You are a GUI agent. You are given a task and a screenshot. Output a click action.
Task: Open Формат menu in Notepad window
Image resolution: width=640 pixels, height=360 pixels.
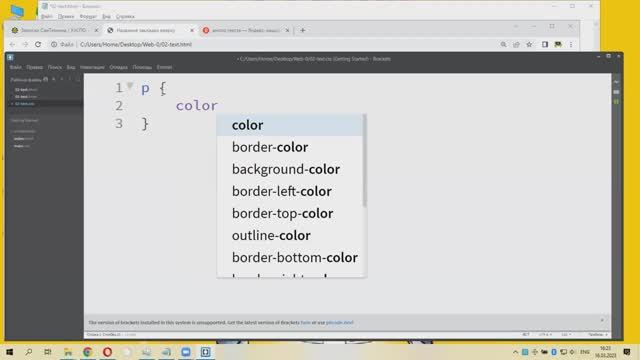pyautogui.click(x=88, y=16)
